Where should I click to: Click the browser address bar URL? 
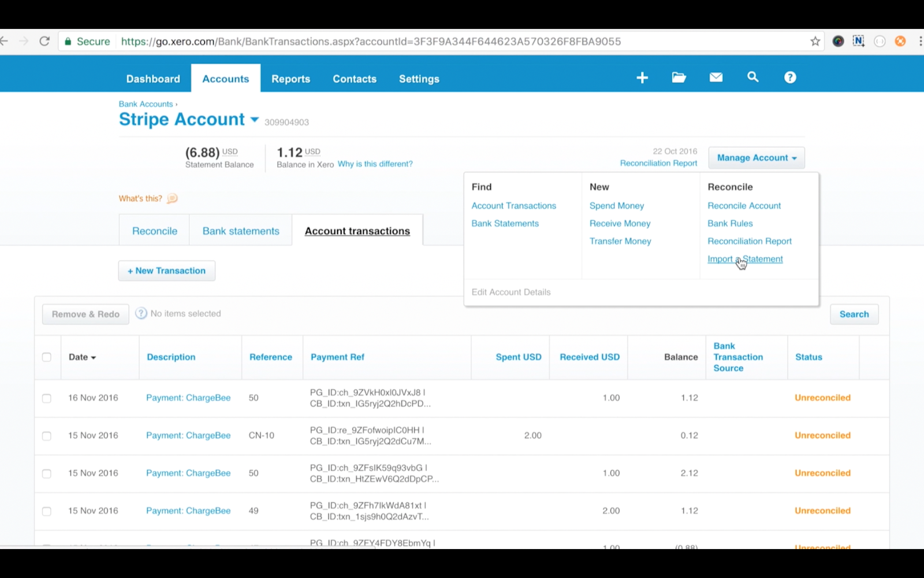[370, 42]
